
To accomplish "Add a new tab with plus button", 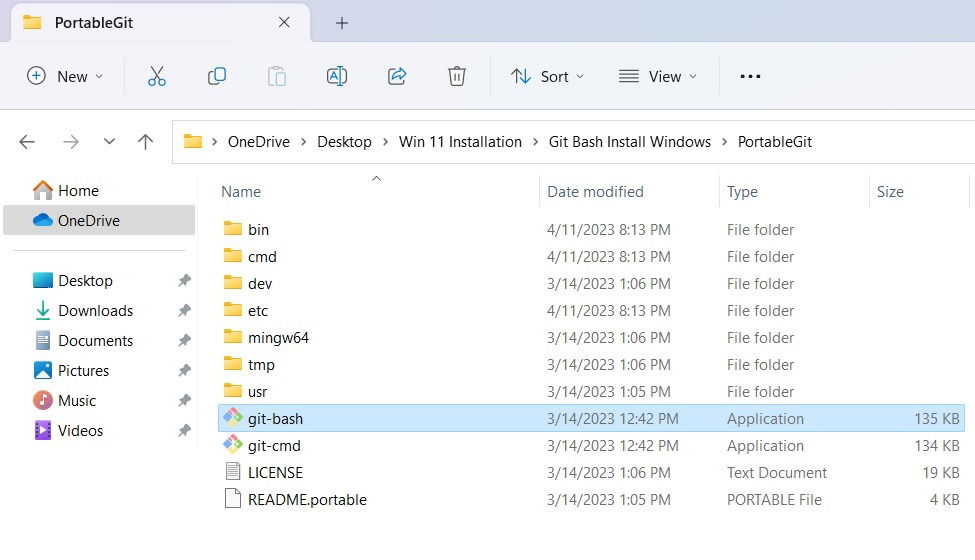I will pyautogui.click(x=341, y=23).
